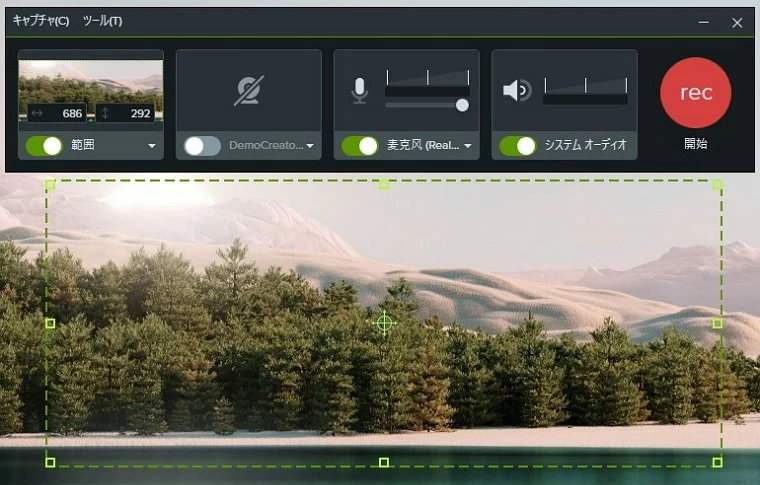
Task: Expand the 範囲 area dropdown arrow
Action: (152, 146)
